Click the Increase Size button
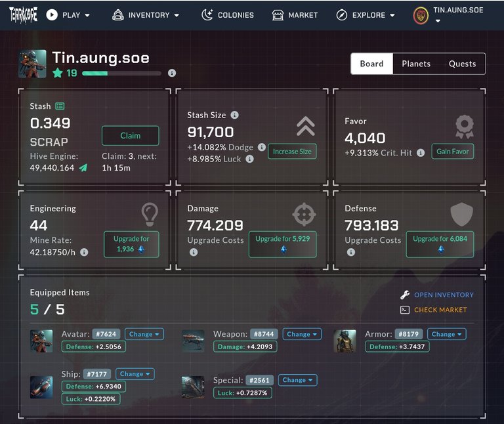504x424 pixels. coord(292,152)
